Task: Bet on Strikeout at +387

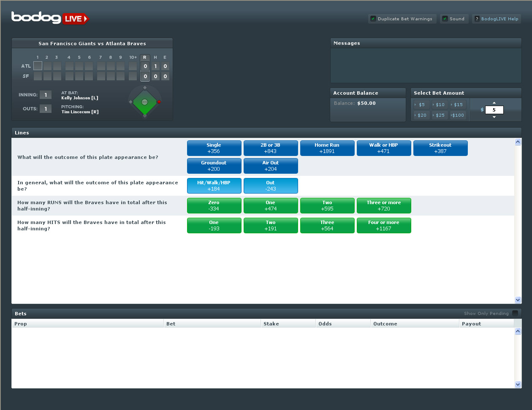Action: 440,148
